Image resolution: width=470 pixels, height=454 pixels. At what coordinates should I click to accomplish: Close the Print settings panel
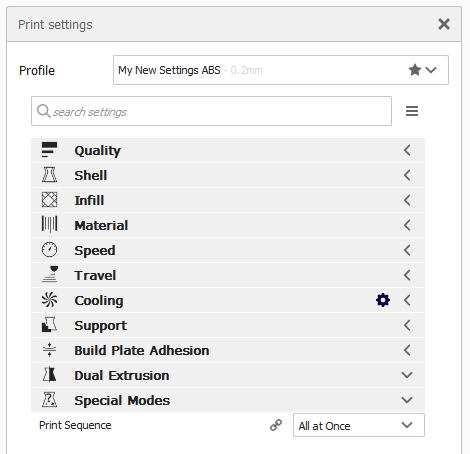click(x=444, y=24)
